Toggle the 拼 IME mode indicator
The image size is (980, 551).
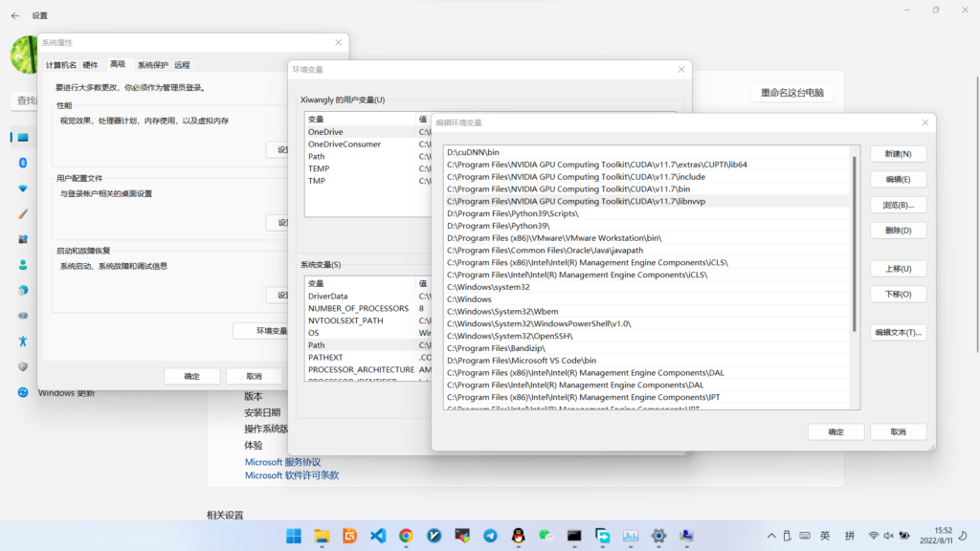850,536
